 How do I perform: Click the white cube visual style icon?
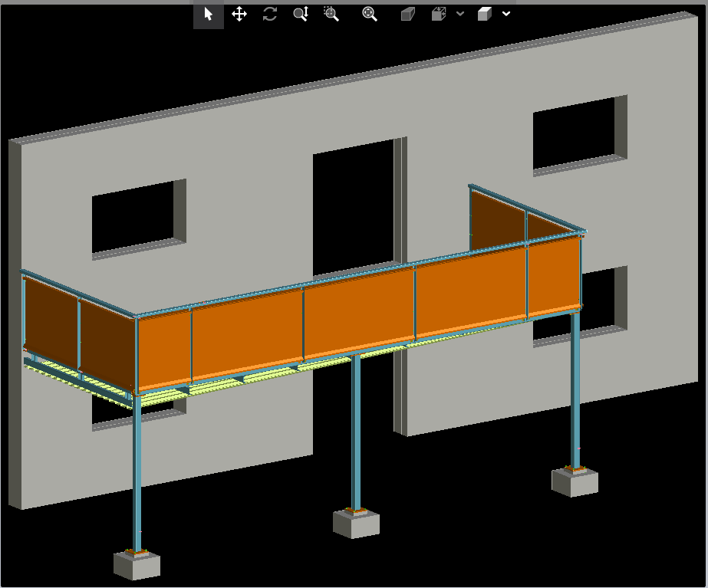[x=484, y=15]
